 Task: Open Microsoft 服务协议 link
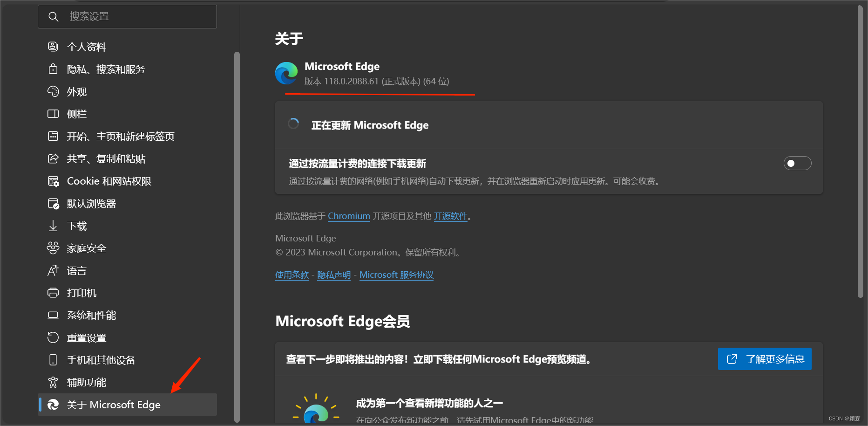click(396, 275)
